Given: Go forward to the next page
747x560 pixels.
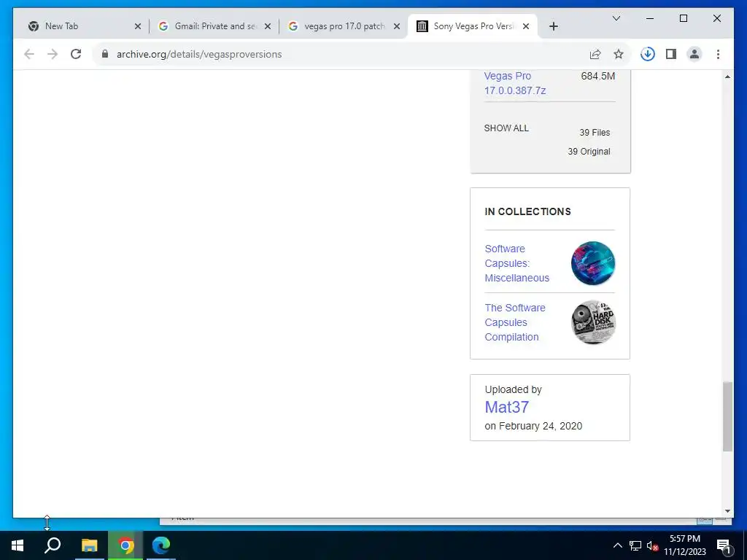Looking at the screenshot, I should (x=53, y=54).
